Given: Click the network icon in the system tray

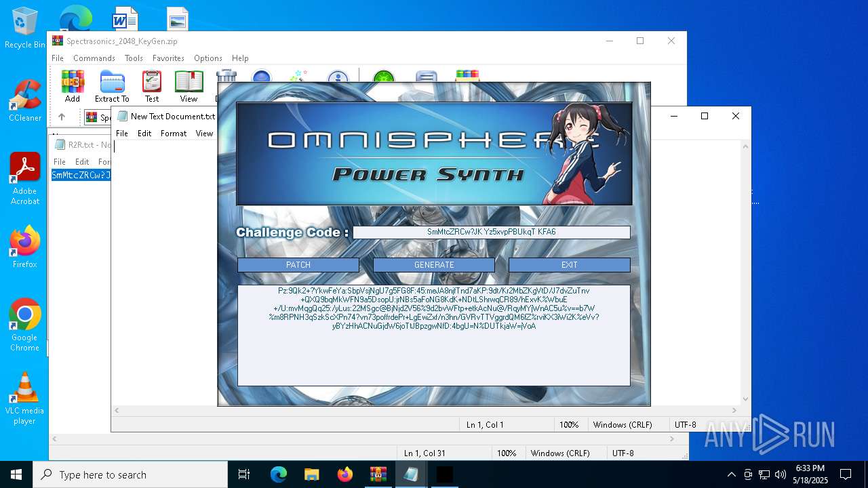Looking at the screenshot, I should [764, 474].
